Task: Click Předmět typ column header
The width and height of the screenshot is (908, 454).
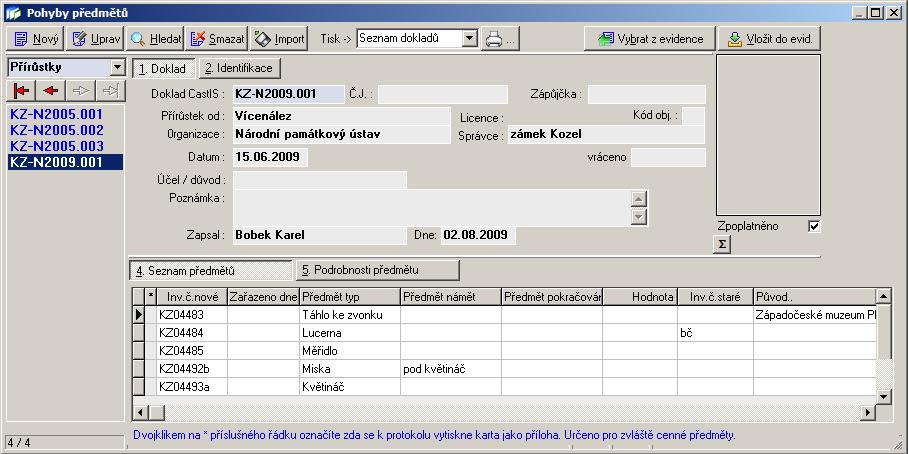Action: point(350,297)
